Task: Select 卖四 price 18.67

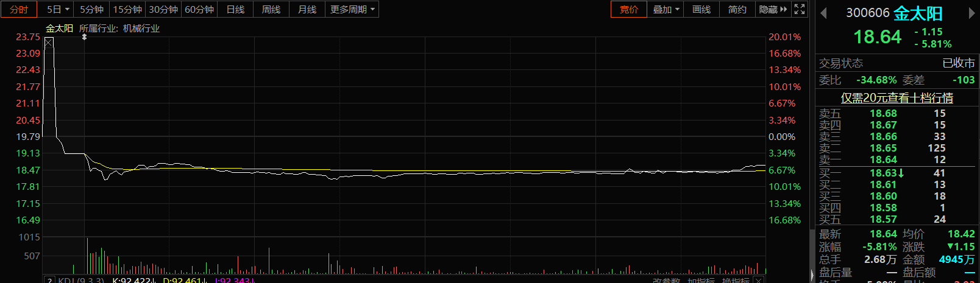Action: click(883, 125)
